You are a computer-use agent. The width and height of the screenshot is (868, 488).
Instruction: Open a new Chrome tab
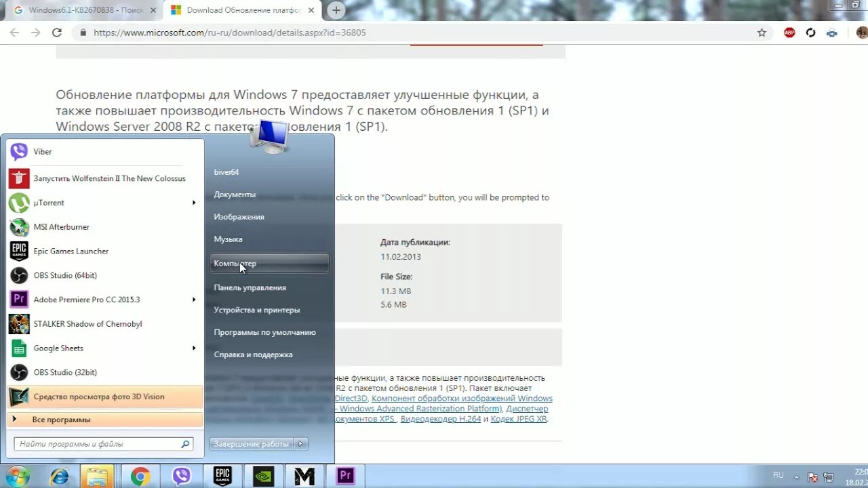(336, 10)
